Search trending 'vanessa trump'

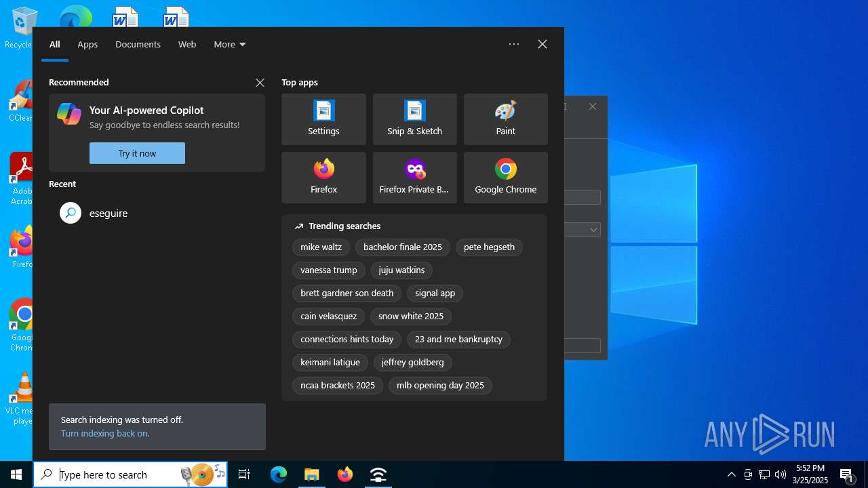(x=328, y=270)
